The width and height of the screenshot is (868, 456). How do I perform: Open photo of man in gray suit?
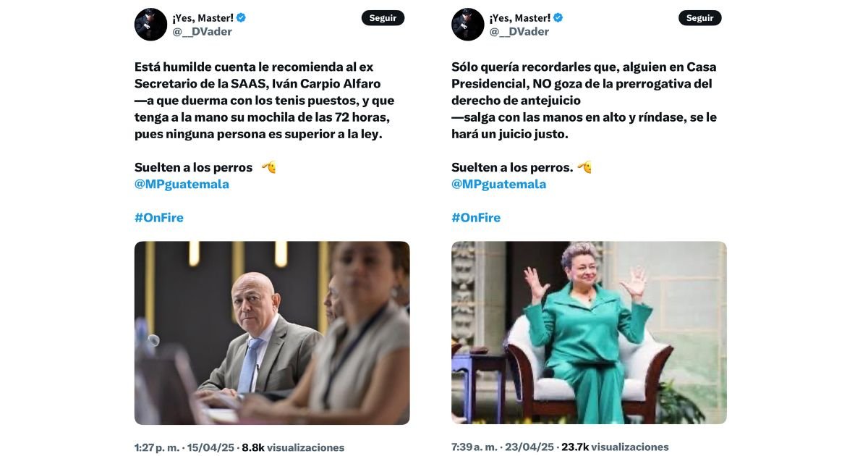coord(272,333)
